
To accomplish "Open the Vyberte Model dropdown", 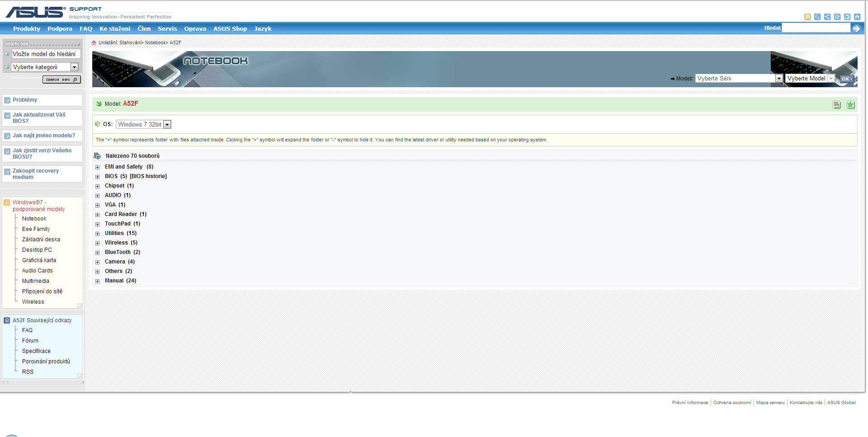I will tap(810, 78).
